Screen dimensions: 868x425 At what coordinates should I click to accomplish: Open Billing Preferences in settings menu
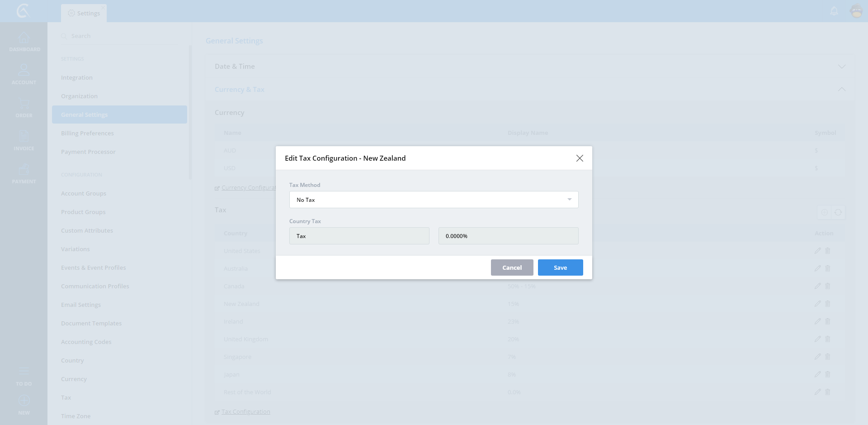tap(87, 133)
